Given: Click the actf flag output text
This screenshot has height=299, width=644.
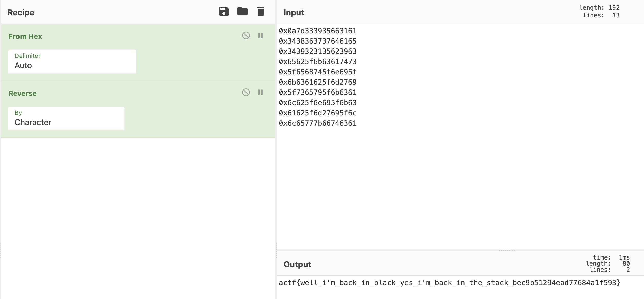Looking at the screenshot, I should [449, 283].
